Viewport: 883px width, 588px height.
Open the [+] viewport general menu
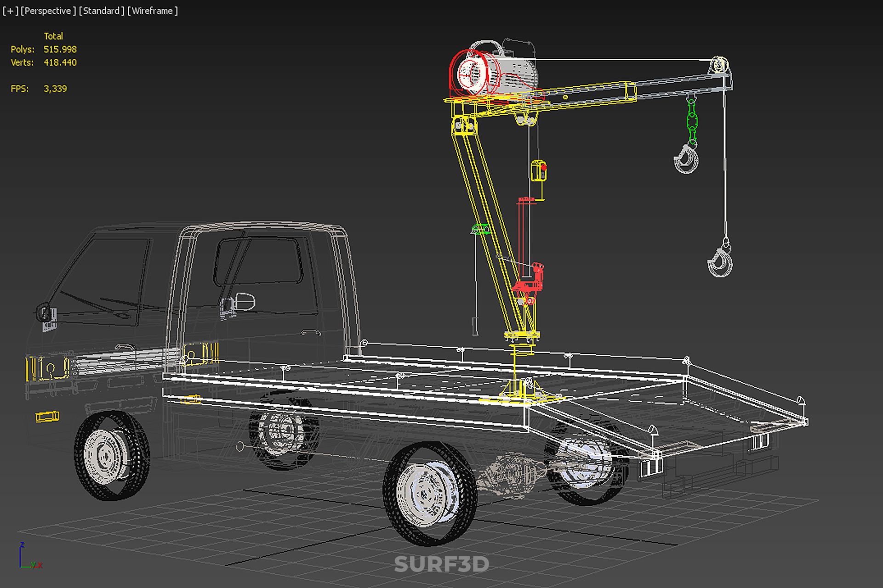coord(10,11)
